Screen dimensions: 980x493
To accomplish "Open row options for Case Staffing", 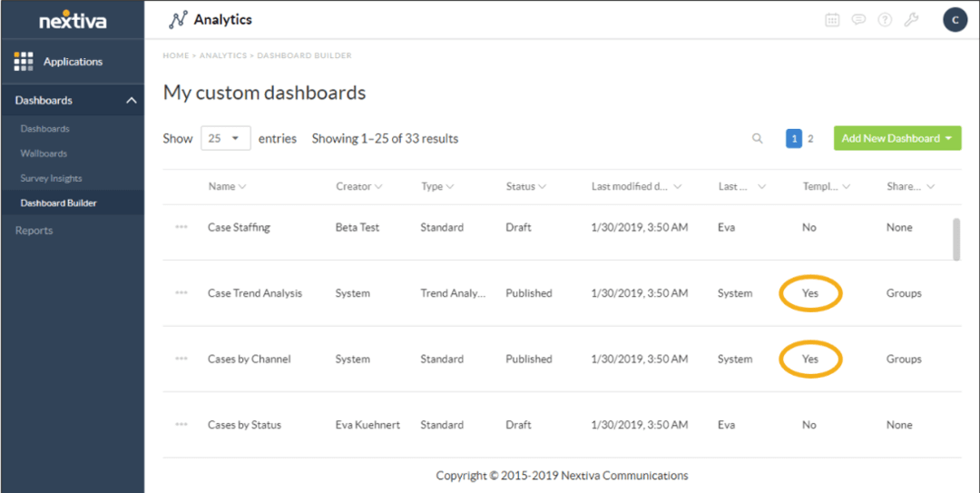I will 181,227.
